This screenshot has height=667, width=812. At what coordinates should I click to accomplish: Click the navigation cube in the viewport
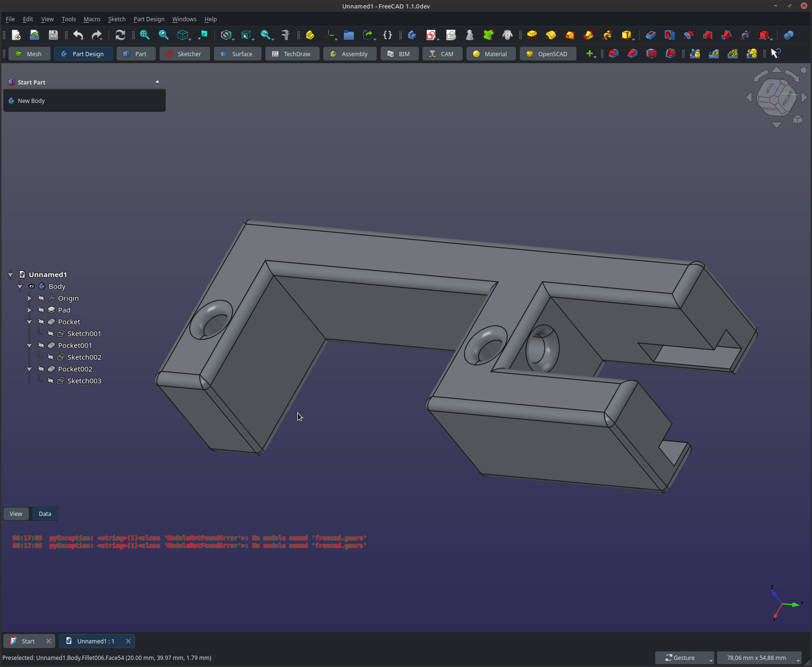pos(776,97)
